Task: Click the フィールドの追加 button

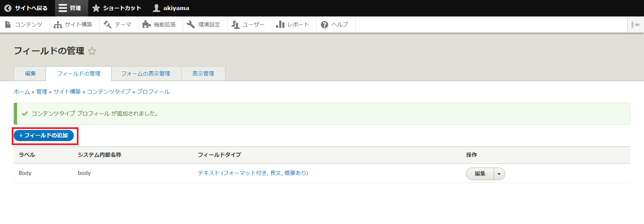Action: click(44, 135)
